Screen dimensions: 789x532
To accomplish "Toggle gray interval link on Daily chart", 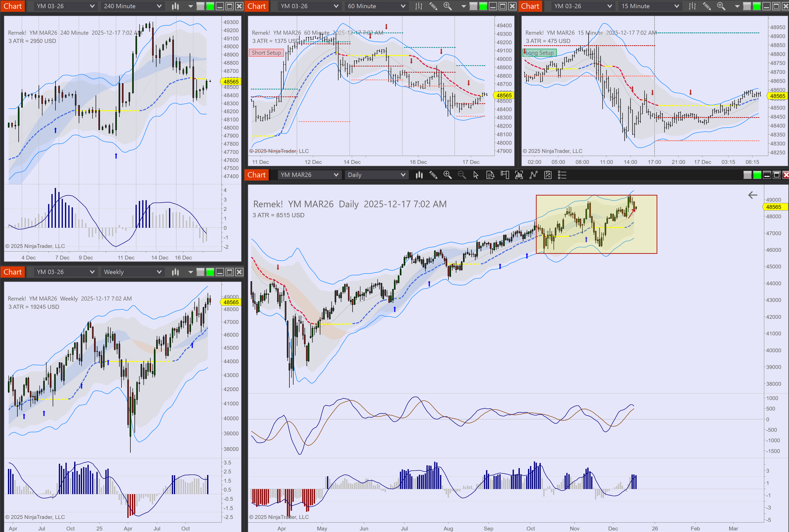I will [747, 175].
